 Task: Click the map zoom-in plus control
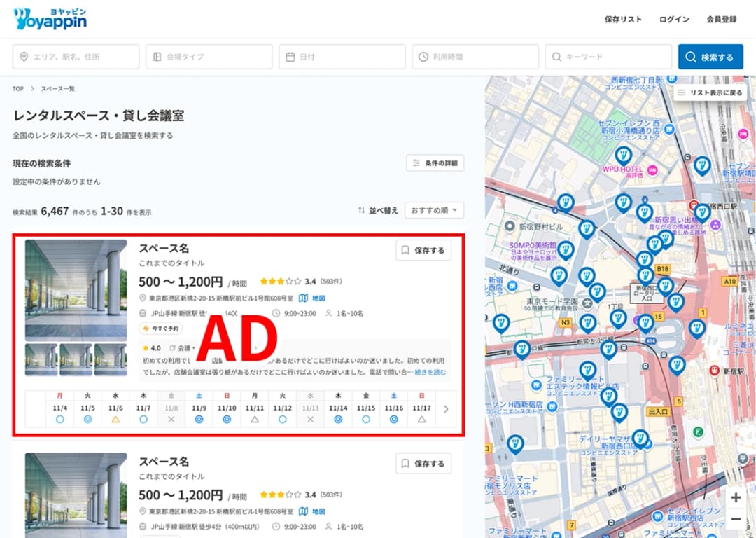pyautogui.click(x=736, y=497)
